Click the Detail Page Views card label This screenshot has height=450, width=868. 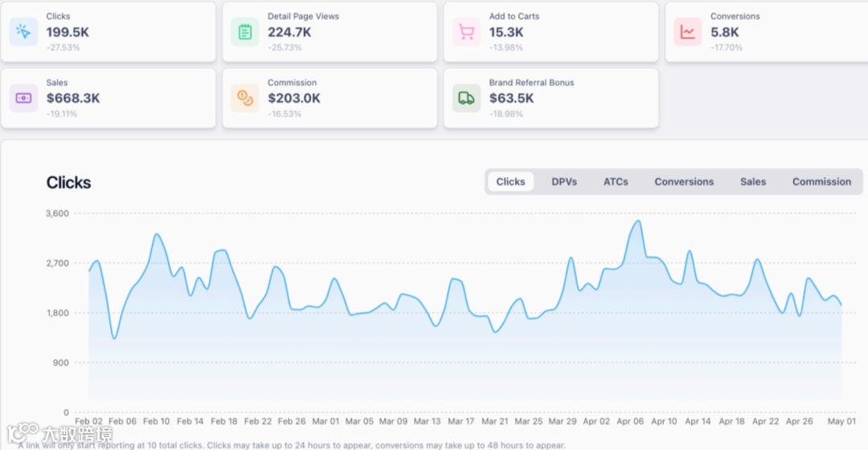[303, 16]
